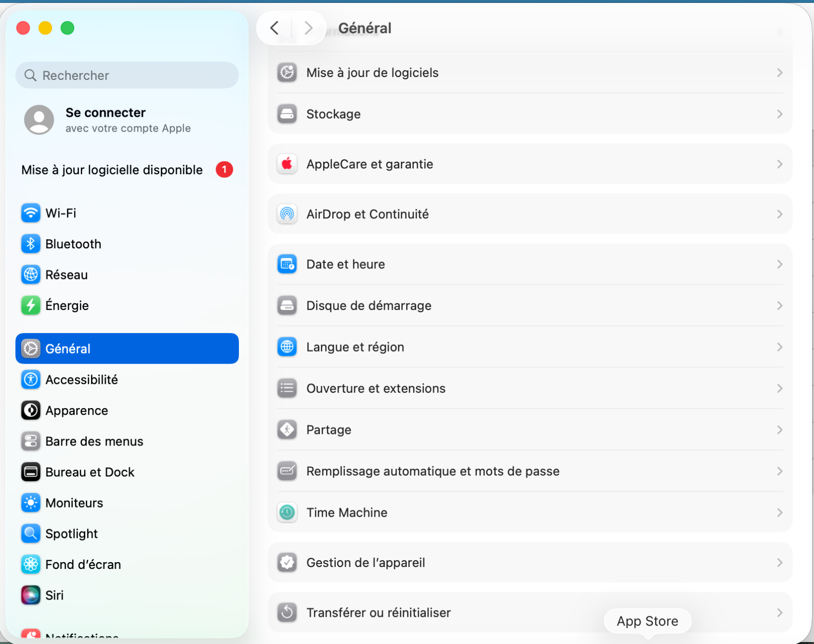The width and height of the screenshot is (814, 644).
Task: Click the Rechercher search field
Action: point(127,75)
